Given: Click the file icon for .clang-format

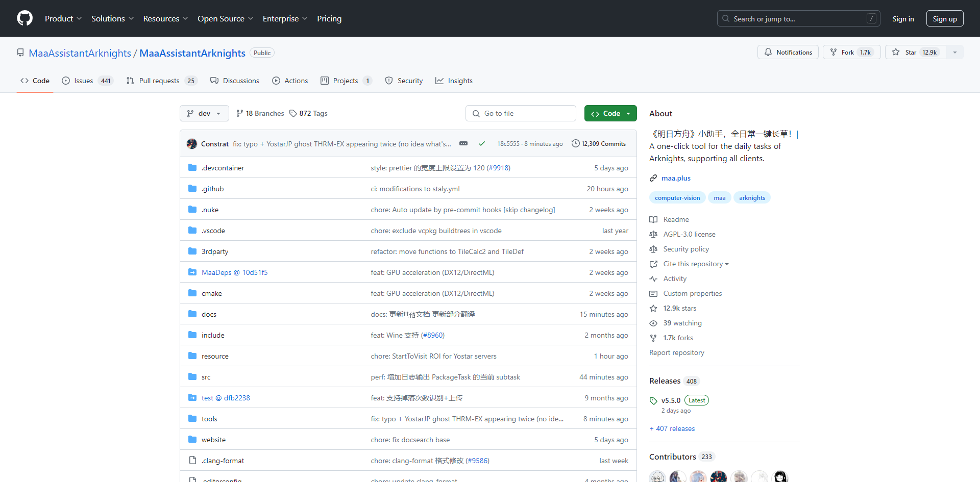Looking at the screenshot, I should 192,460.
